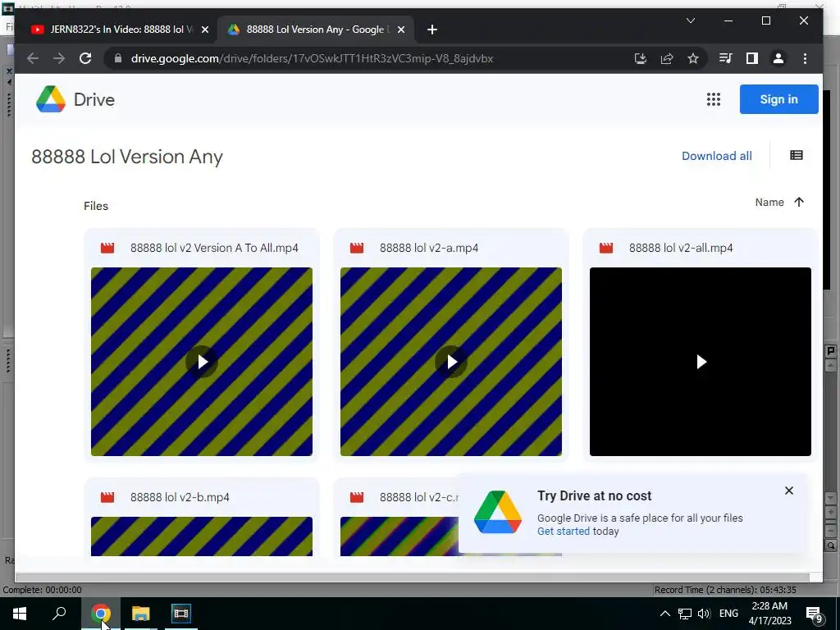The width and height of the screenshot is (840, 630).
Task: Share this page icon in address bar
Action: coord(666,58)
